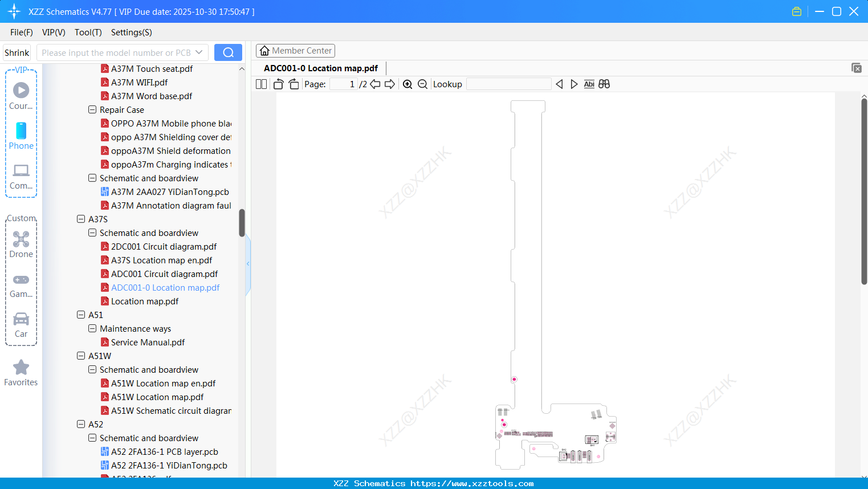
Task: Collapse Schematic and boardview under A51W
Action: pos(92,369)
